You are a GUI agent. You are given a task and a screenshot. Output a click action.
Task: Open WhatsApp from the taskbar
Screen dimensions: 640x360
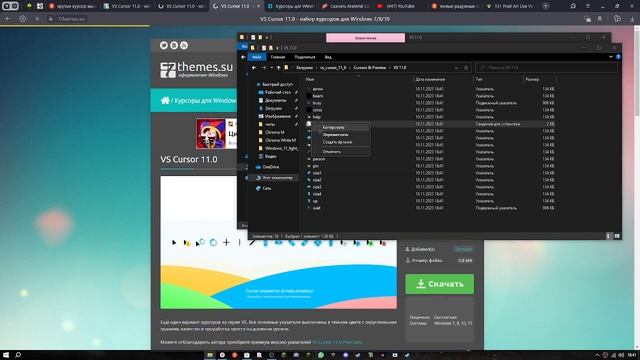point(321,355)
